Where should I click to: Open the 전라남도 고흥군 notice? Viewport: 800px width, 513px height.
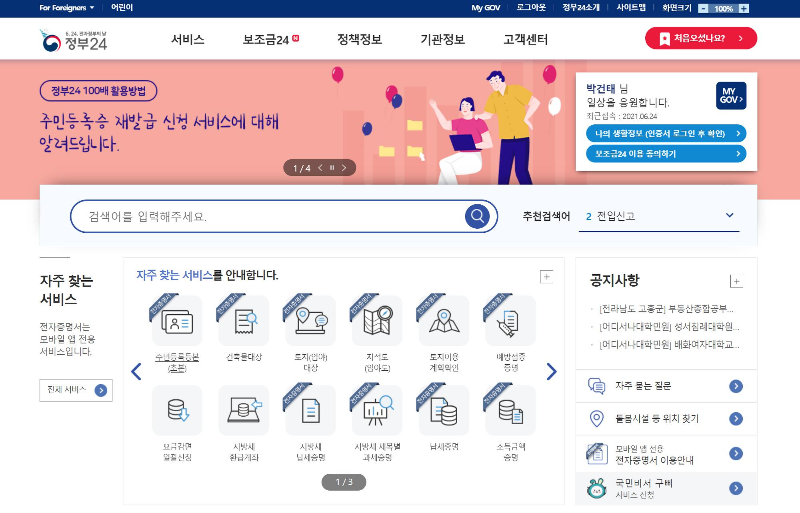click(667, 309)
